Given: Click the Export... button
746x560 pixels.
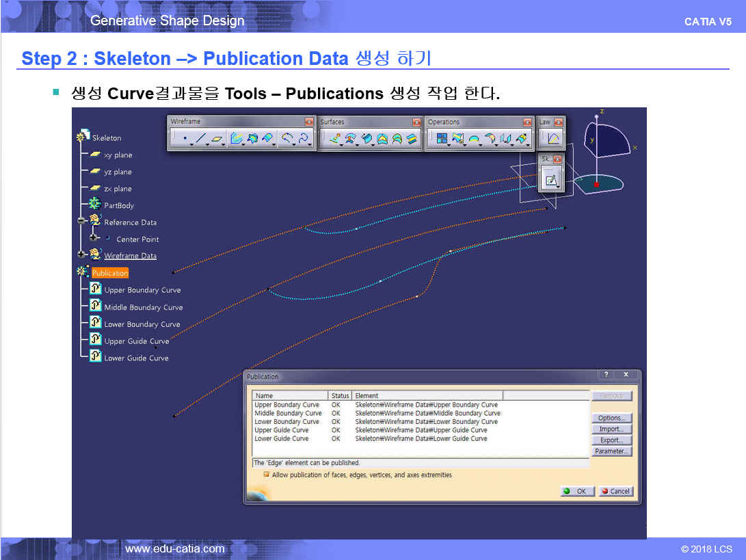Looking at the screenshot, I should point(611,440).
